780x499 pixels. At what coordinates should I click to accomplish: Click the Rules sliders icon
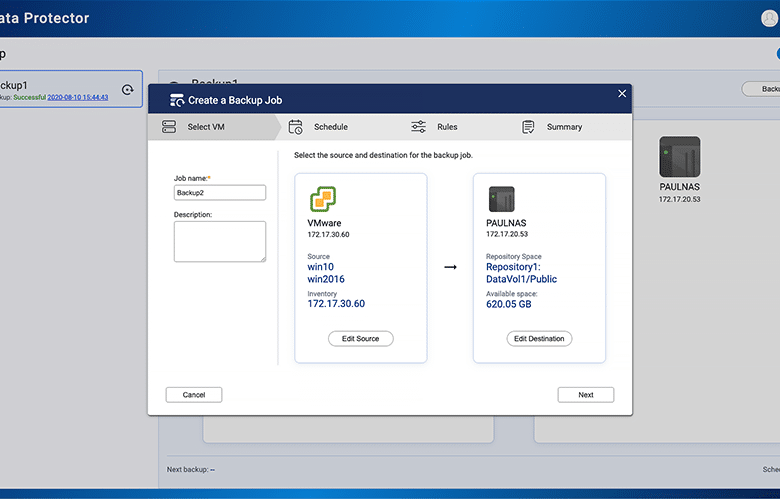point(418,126)
